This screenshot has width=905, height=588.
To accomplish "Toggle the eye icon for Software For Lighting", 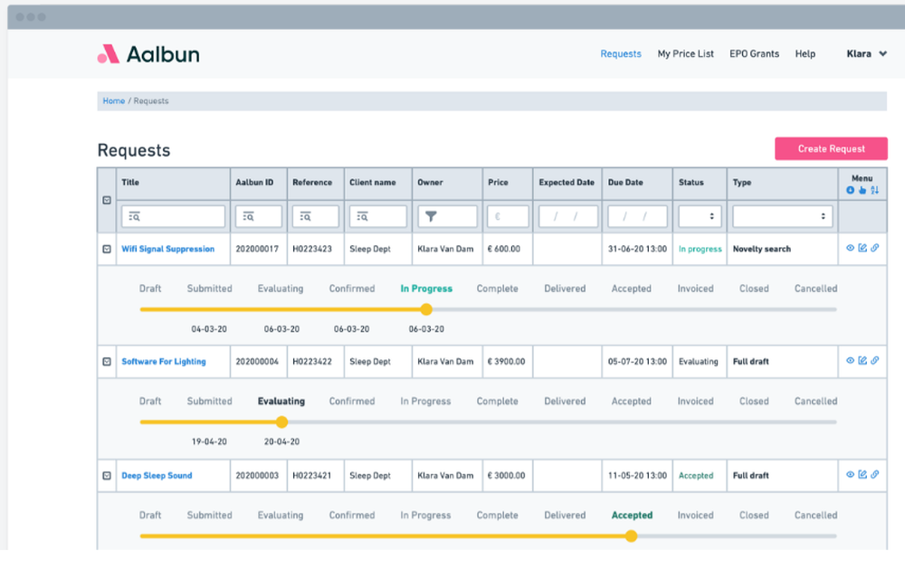I will [850, 360].
